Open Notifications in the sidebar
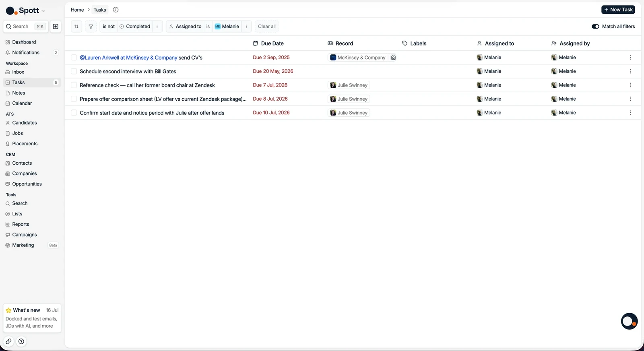644x351 pixels. [x=32, y=53]
